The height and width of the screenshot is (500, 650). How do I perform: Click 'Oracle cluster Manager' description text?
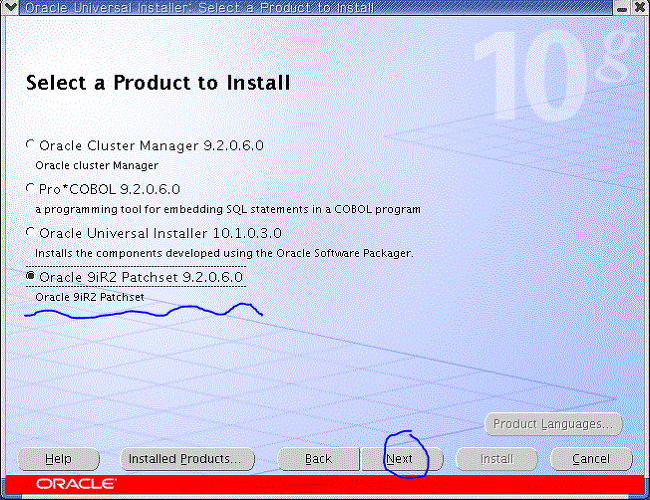(97, 165)
